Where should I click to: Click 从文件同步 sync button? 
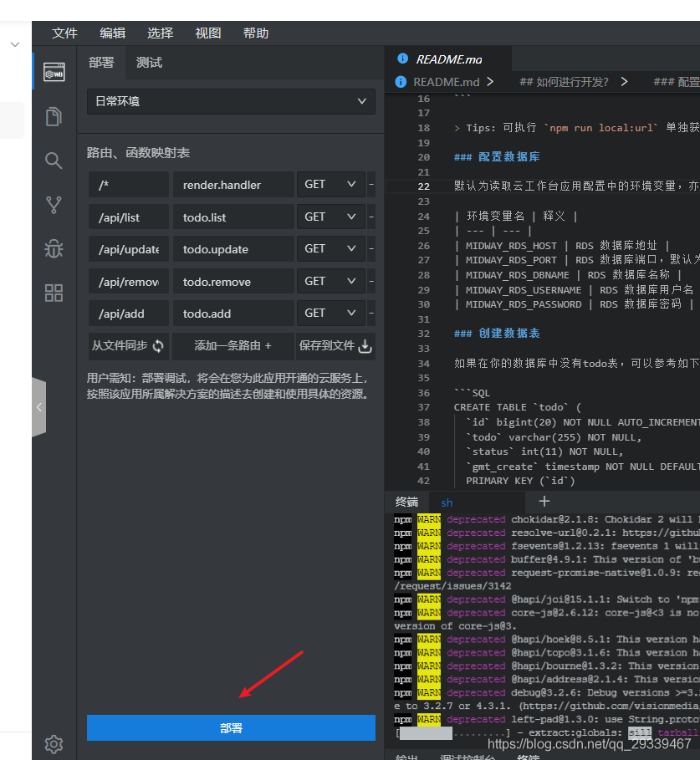tap(129, 345)
